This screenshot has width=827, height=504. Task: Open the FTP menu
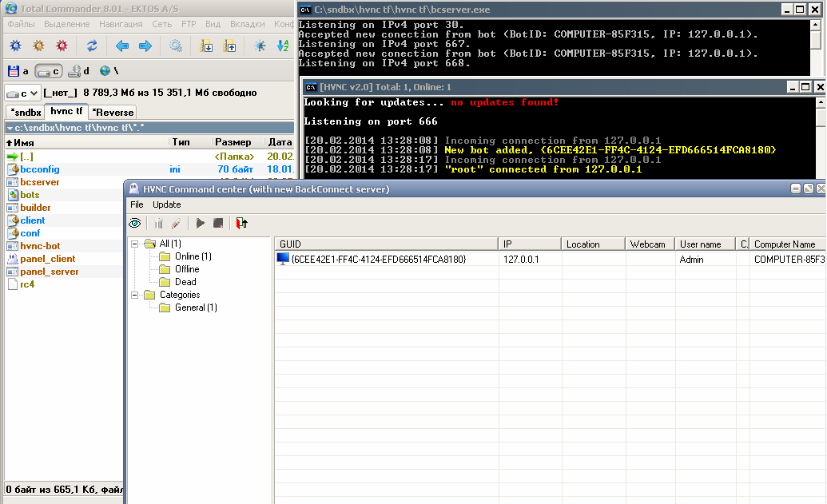coord(189,24)
